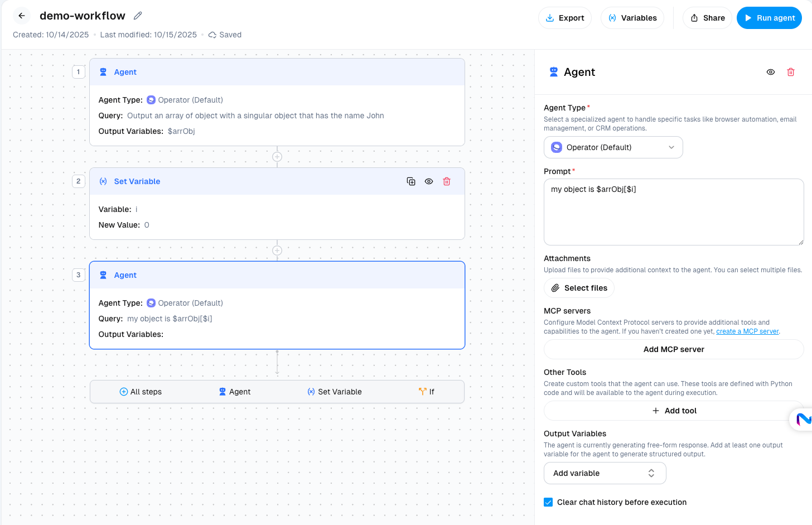Open the create a MCP server link
This screenshot has width=812, height=525.
click(x=747, y=331)
